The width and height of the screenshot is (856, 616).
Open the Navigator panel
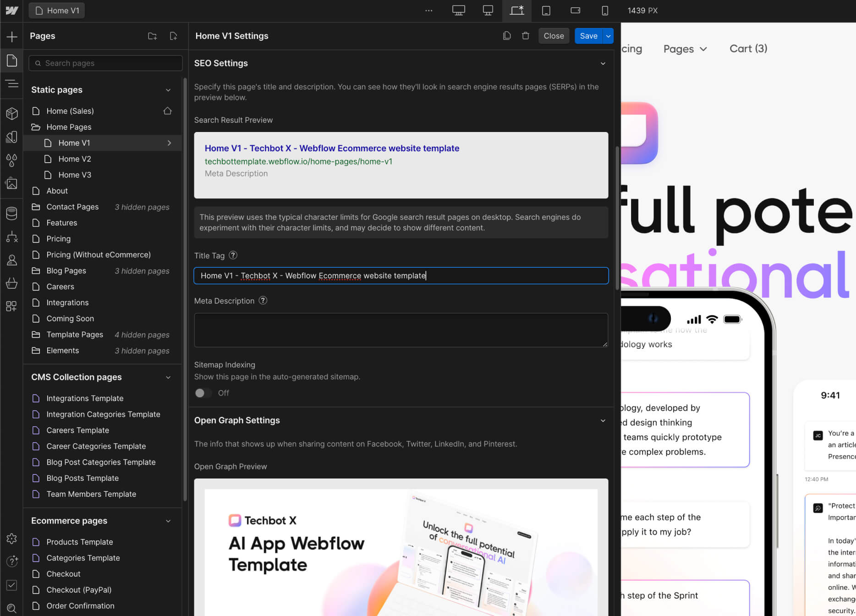click(x=11, y=83)
